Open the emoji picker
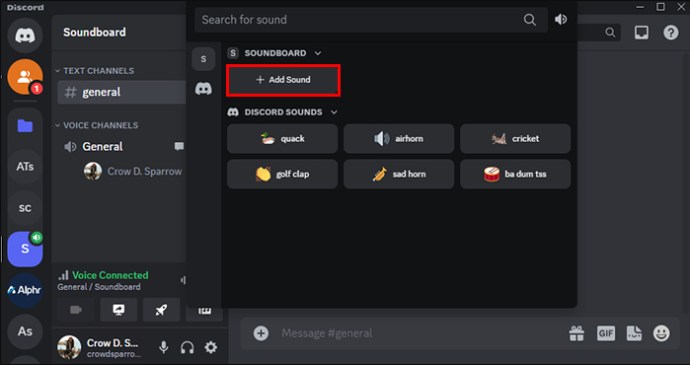 [x=661, y=333]
